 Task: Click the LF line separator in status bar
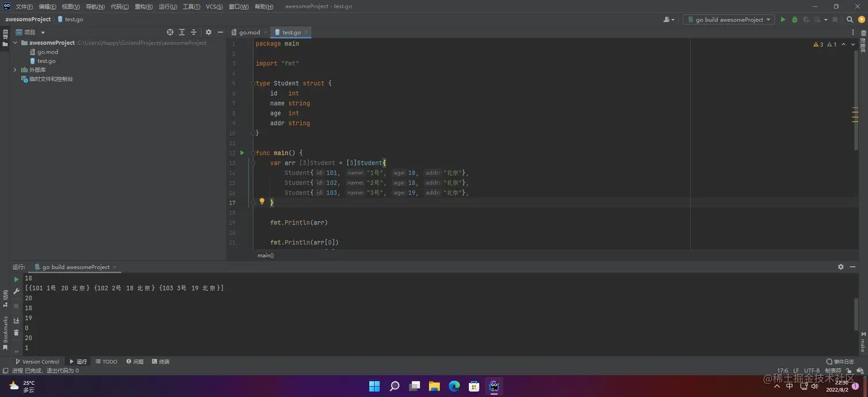point(796,371)
